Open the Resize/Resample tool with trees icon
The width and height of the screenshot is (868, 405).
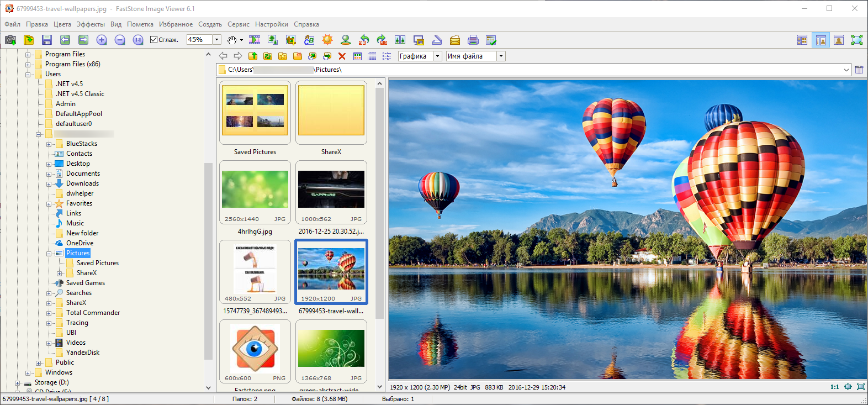[x=273, y=40]
